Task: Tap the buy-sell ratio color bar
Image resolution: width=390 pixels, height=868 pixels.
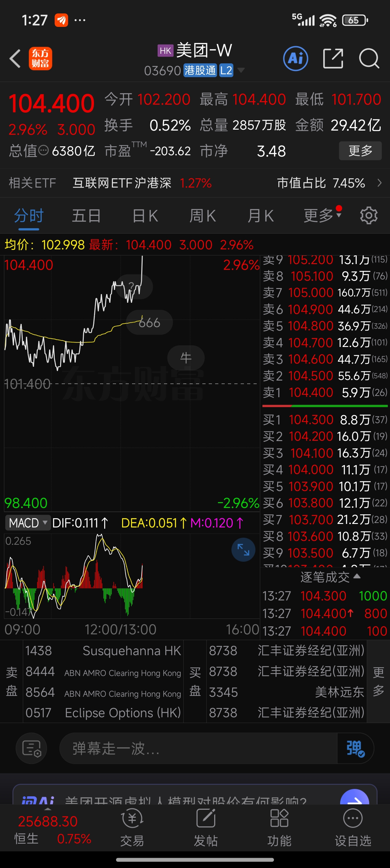Action: (325, 406)
